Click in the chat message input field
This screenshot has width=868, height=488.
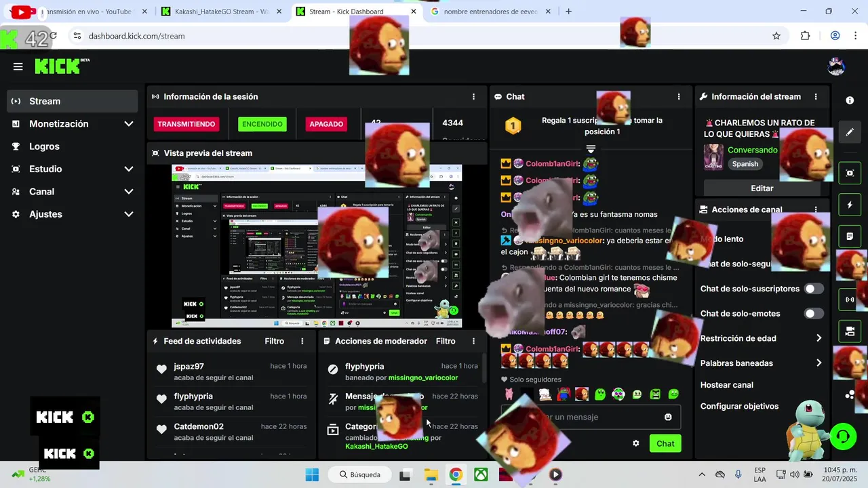[591, 417]
